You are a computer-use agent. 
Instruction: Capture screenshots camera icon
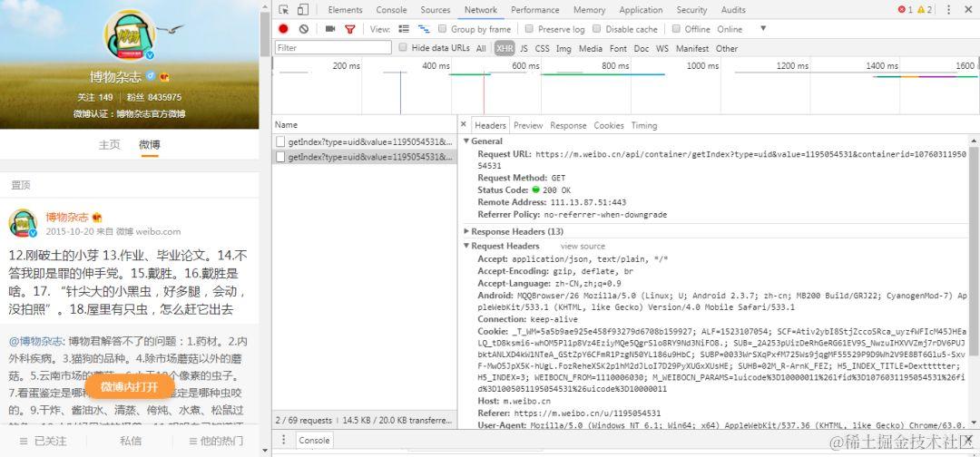[x=330, y=29]
